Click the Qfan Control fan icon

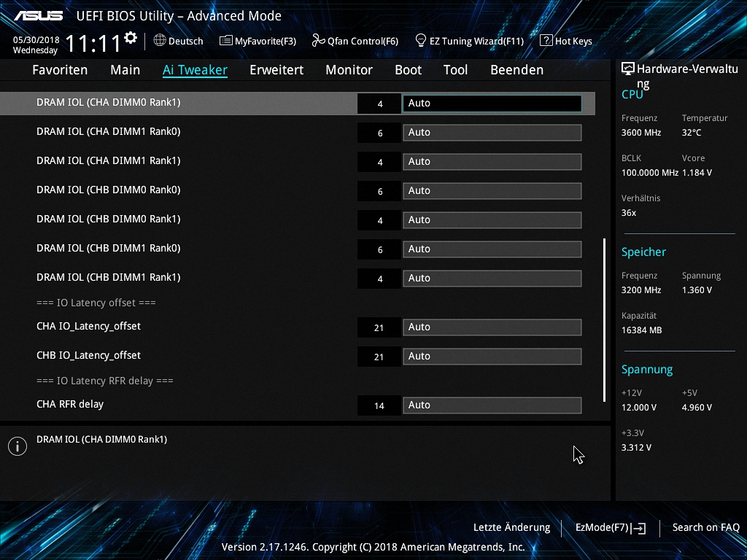coord(318,41)
